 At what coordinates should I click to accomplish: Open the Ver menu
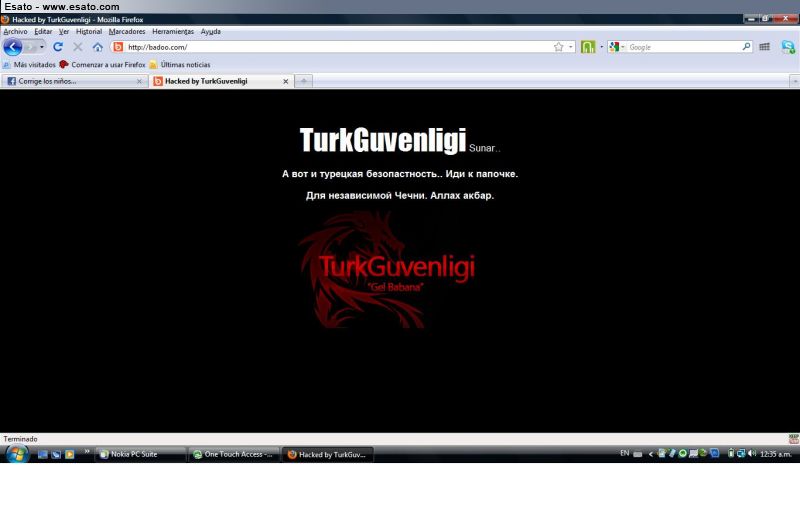coord(64,32)
